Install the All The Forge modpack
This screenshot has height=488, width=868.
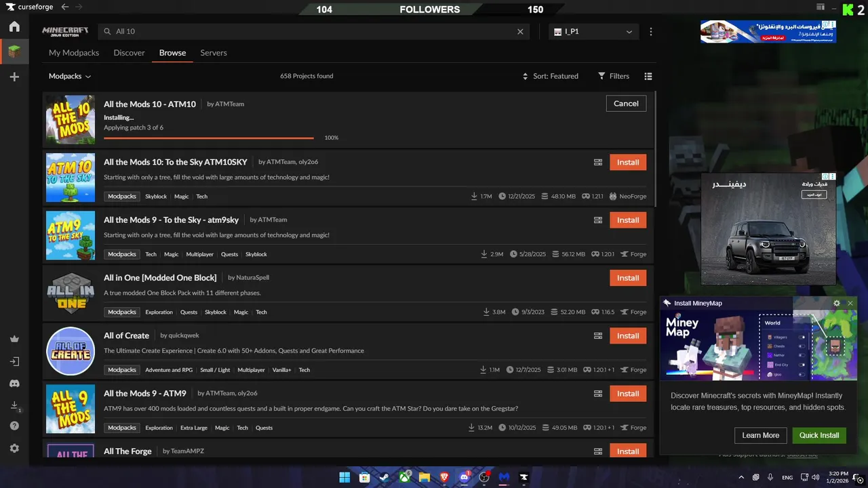point(628,451)
